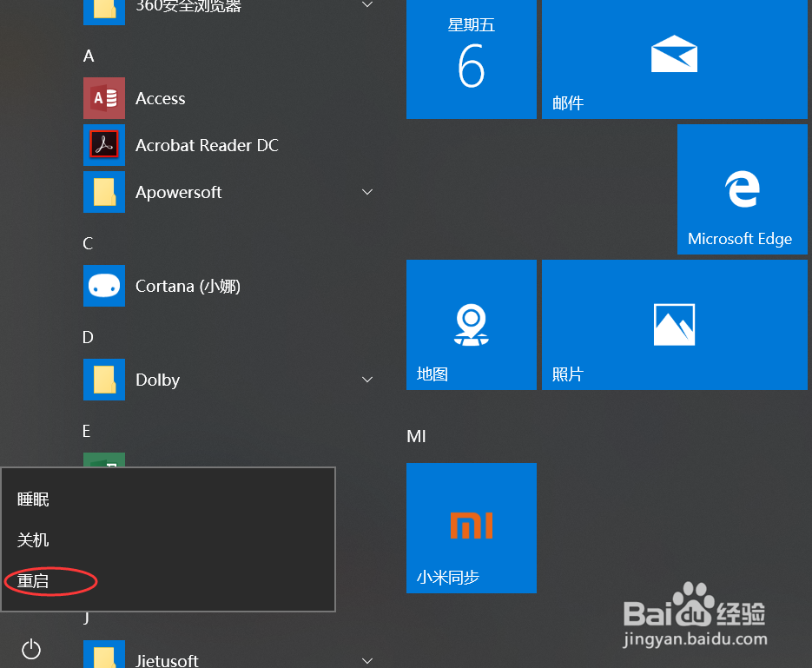Expand the Dolby folder chevron
Screen dimensions: 812x668
click(x=367, y=380)
